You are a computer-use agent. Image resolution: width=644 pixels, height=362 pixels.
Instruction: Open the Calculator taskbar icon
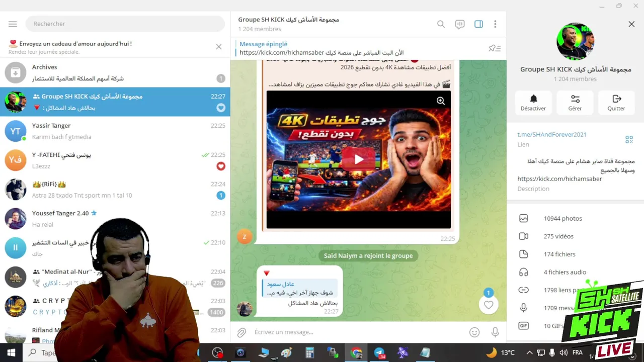pyautogui.click(x=309, y=352)
